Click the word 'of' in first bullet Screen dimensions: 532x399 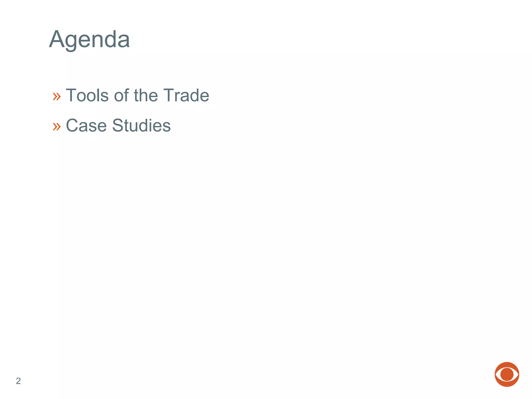(x=121, y=95)
